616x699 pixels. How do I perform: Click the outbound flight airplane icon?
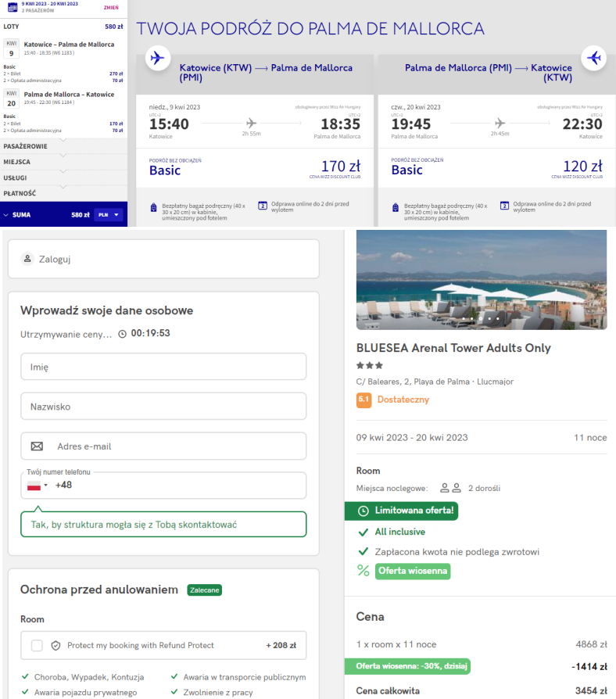click(x=158, y=57)
